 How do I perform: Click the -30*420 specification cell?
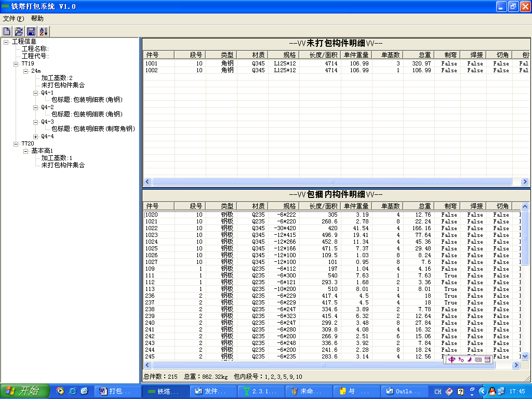pyautogui.click(x=285, y=229)
